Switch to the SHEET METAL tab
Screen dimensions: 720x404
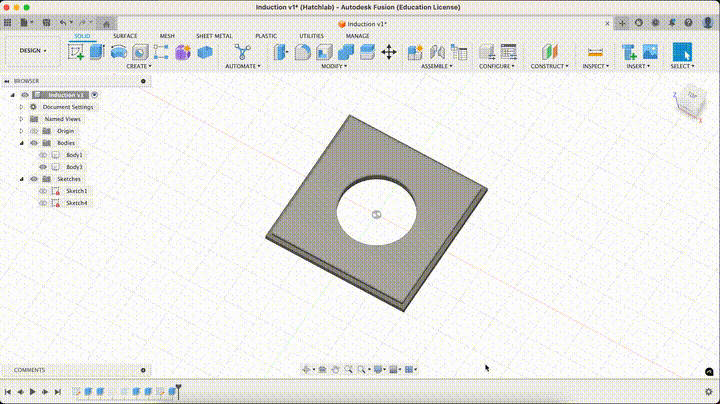click(214, 36)
